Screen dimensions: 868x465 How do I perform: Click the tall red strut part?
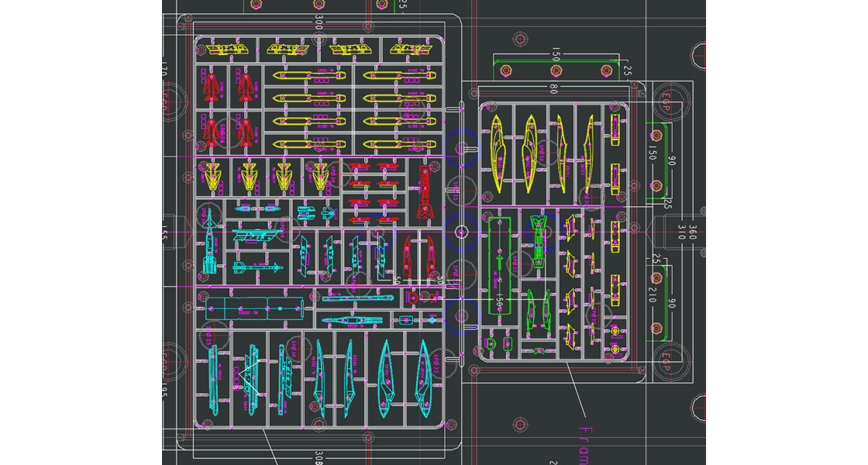tap(424, 191)
